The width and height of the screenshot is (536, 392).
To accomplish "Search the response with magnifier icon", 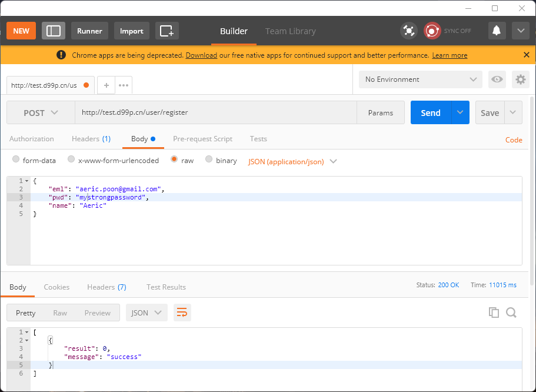I will pos(511,313).
